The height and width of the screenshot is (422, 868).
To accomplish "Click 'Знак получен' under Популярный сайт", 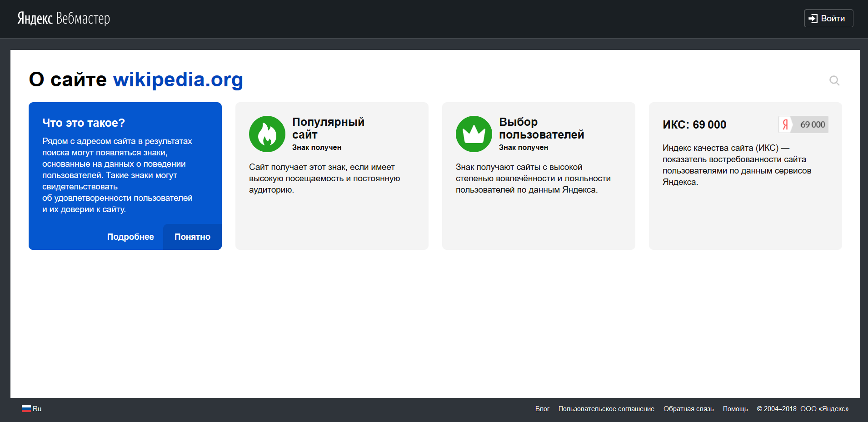I will tap(317, 148).
